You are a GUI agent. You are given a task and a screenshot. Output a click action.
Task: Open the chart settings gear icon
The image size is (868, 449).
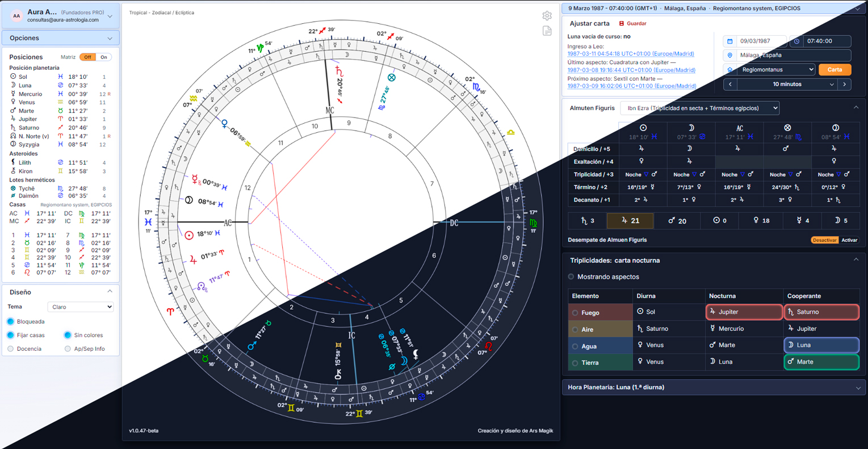[547, 16]
